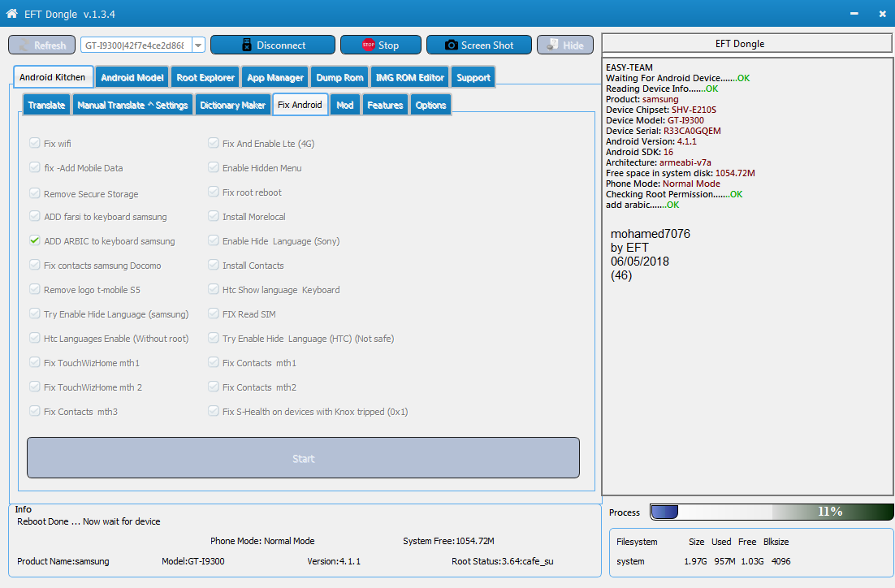Screen dimensions: 895x588
Task: Open the Support tab
Action: (x=473, y=78)
